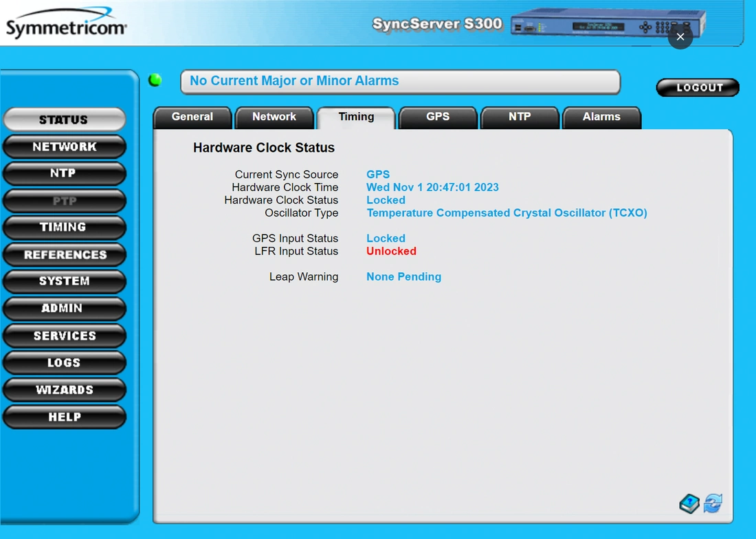756x539 pixels.
Task: Click the Hardware Clock Status Locked value
Action: tap(386, 200)
